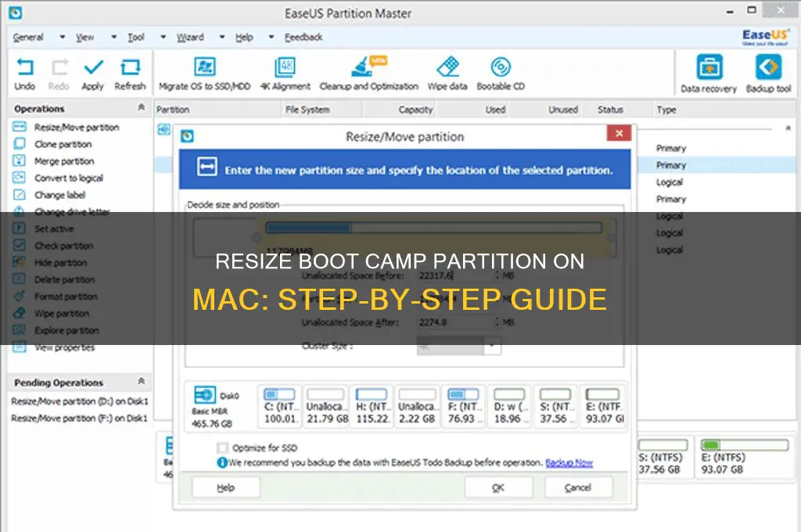801x532 pixels.
Task: Enable Optimize for SSD checkbox
Action: click(x=222, y=448)
